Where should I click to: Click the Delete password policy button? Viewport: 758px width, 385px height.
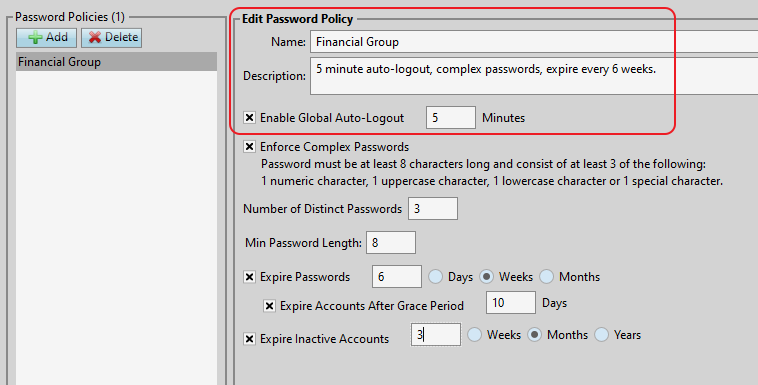(x=112, y=37)
